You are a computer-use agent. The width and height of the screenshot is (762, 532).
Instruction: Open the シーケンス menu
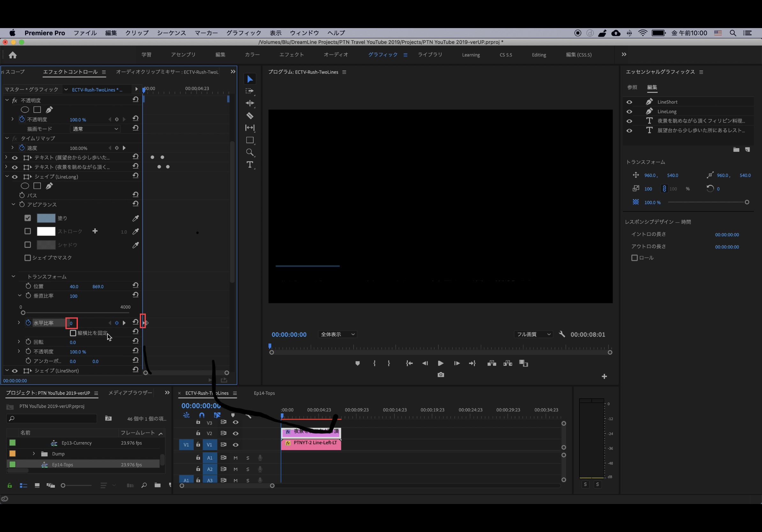[171, 33]
